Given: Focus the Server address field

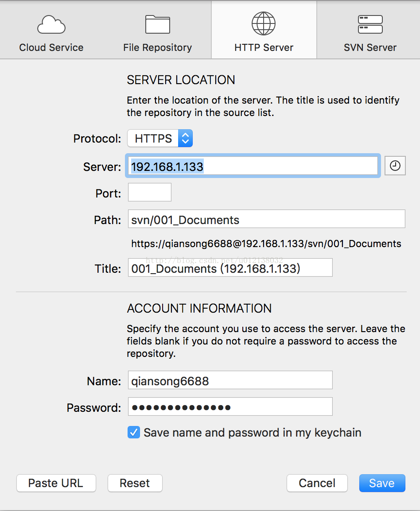Looking at the screenshot, I should [253, 166].
